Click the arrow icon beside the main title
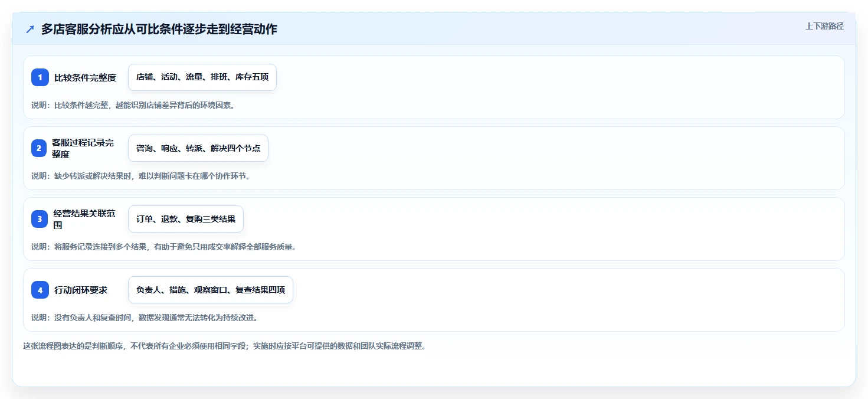Viewport: 868px width, 399px height. (x=30, y=30)
